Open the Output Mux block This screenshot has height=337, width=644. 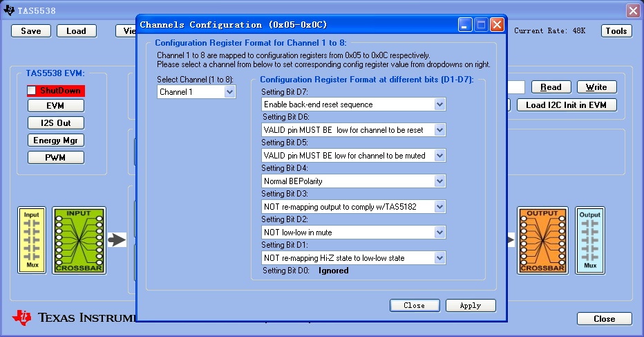[590, 240]
